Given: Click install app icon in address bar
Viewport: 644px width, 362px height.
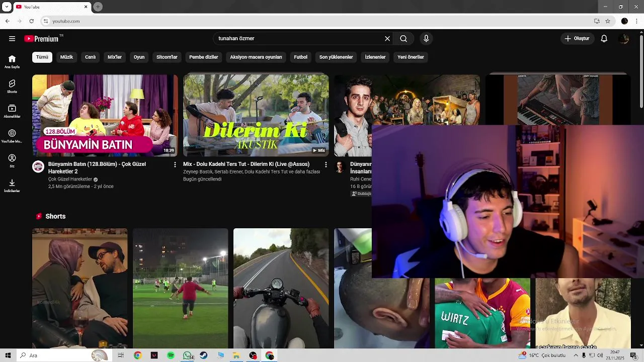Looking at the screenshot, I should pyautogui.click(x=597, y=21).
